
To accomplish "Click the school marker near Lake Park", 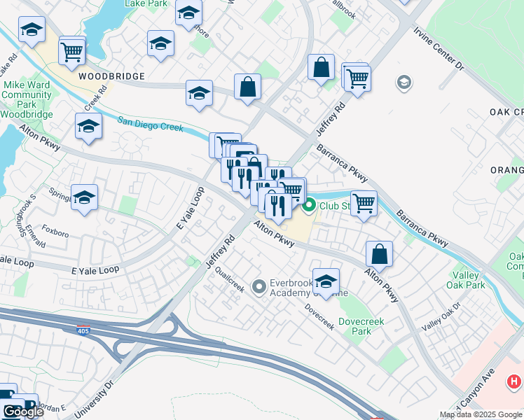I will (188, 15).
